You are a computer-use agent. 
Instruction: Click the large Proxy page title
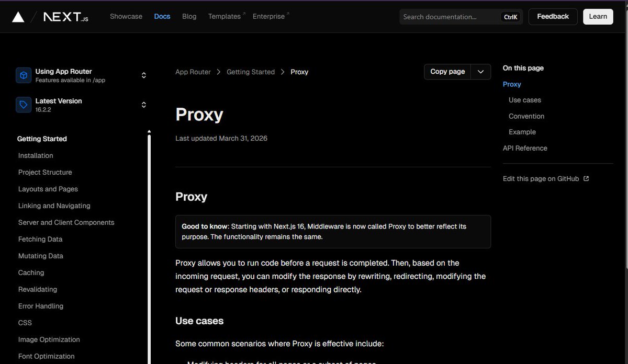tap(199, 115)
